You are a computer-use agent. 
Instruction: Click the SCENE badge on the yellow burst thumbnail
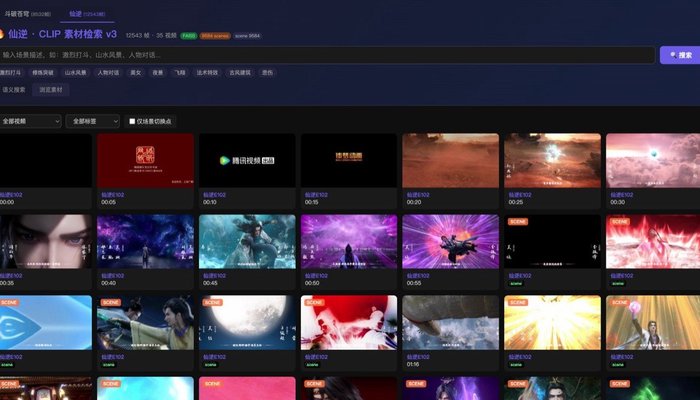click(x=518, y=302)
